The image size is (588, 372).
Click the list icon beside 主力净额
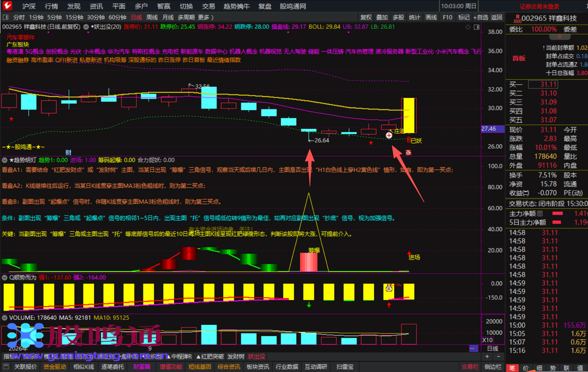[540, 214]
